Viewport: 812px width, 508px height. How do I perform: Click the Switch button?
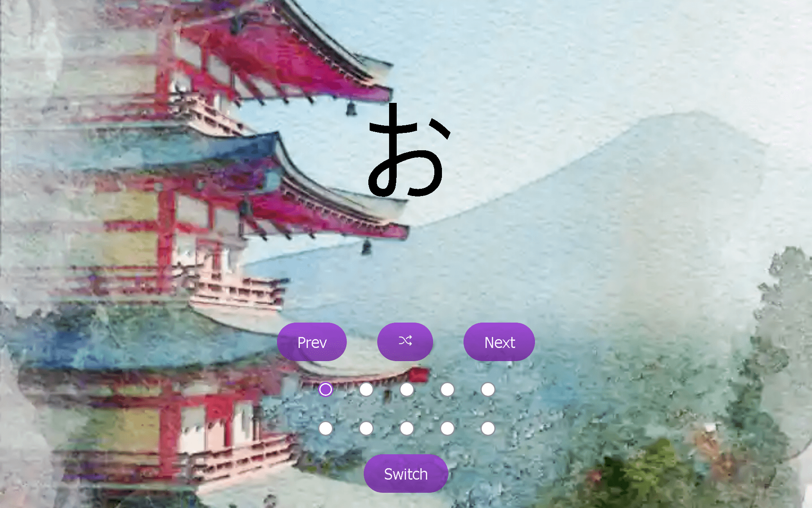[x=406, y=473]
